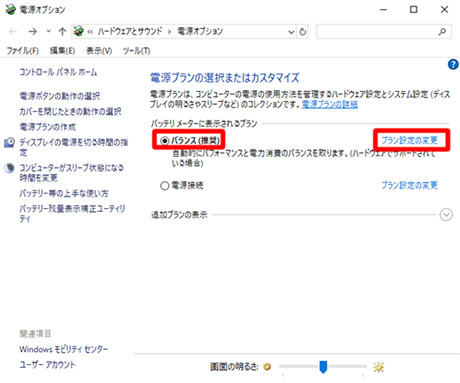
Task: Open the 電源プランの詳細 link
Action: tap(330, 104)
